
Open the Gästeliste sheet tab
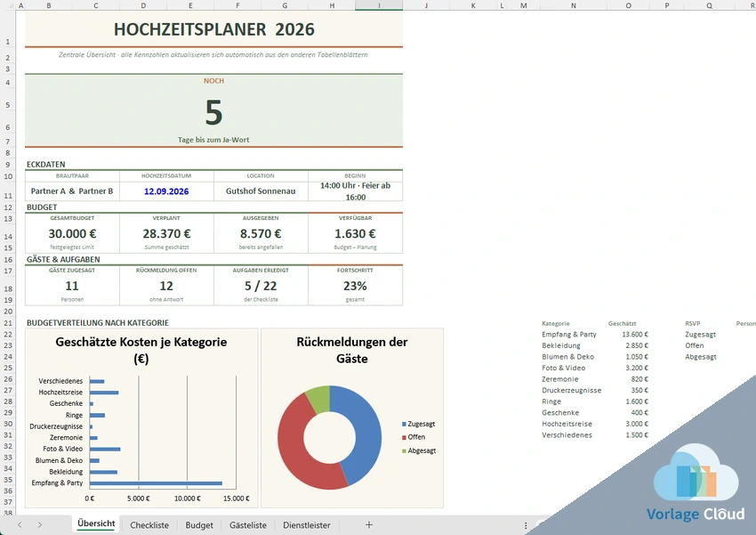coord(248,525)
